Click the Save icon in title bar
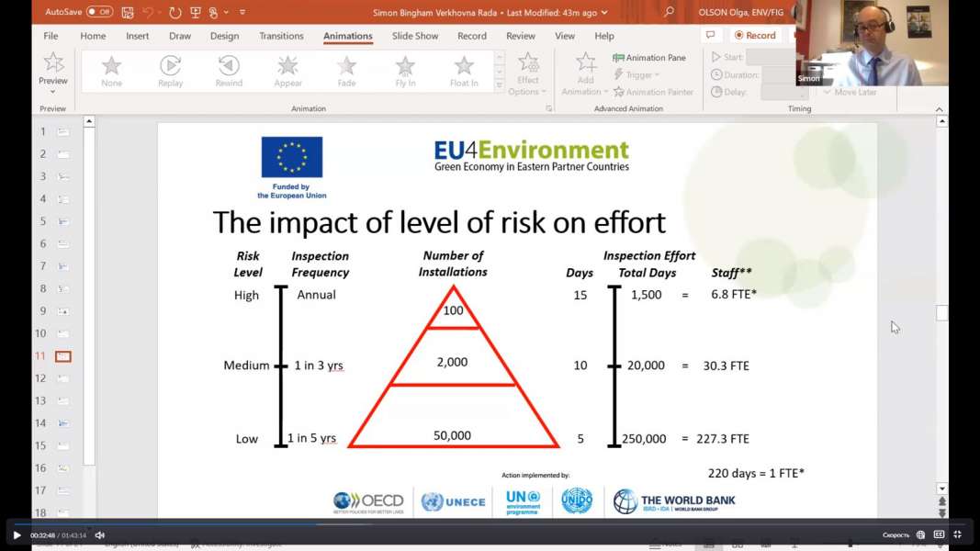This screenshot has width=980, height=551. click(x=128, y=13)
